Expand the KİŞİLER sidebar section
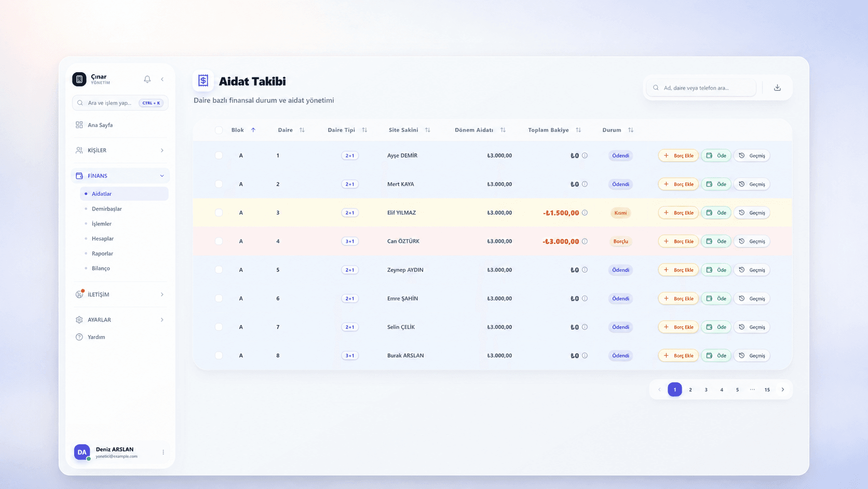Viewport: 868px width, 489px height. tap(120, 150)
